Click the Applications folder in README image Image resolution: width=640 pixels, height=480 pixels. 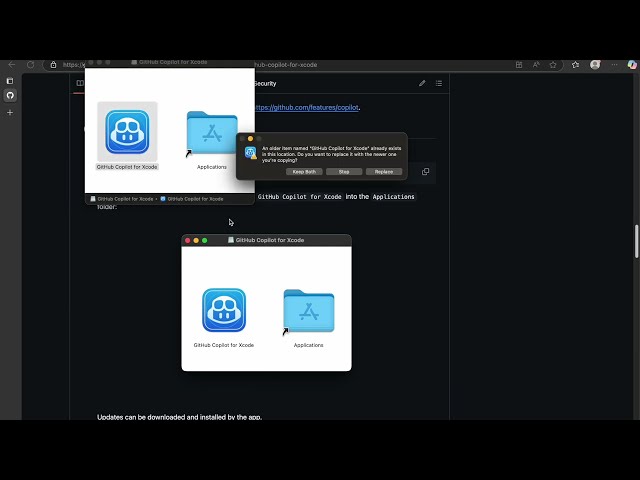(309, 312)
